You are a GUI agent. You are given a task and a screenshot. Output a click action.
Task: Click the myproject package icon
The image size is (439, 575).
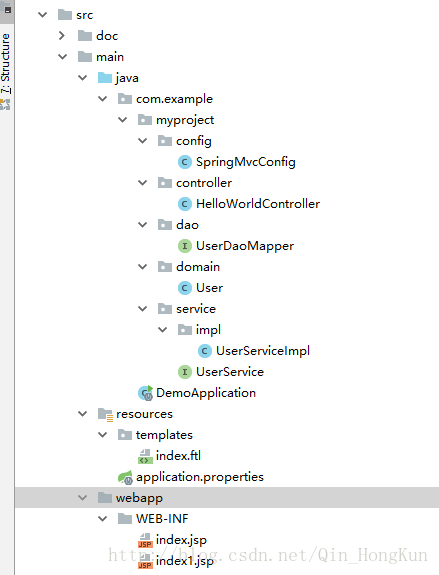pyautogui.click(x=145, y=120)
